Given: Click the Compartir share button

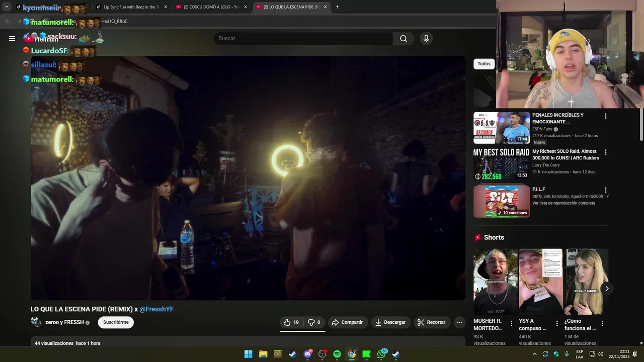Looking at the screenshot, I should point(347,322).
